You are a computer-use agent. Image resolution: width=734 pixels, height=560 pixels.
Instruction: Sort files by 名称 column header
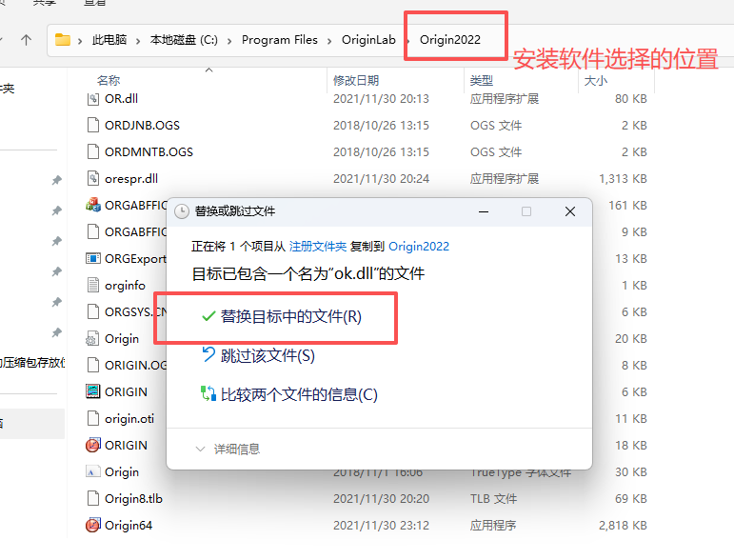109,81
